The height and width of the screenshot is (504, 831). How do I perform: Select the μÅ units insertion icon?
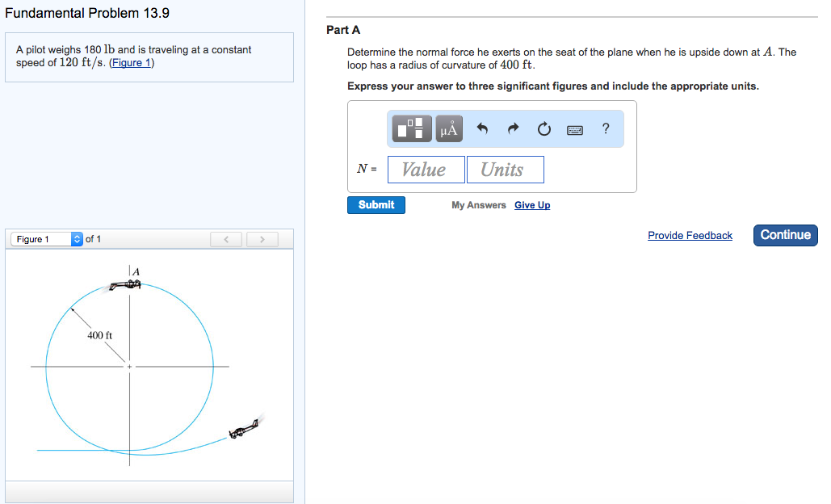(448, 128)
